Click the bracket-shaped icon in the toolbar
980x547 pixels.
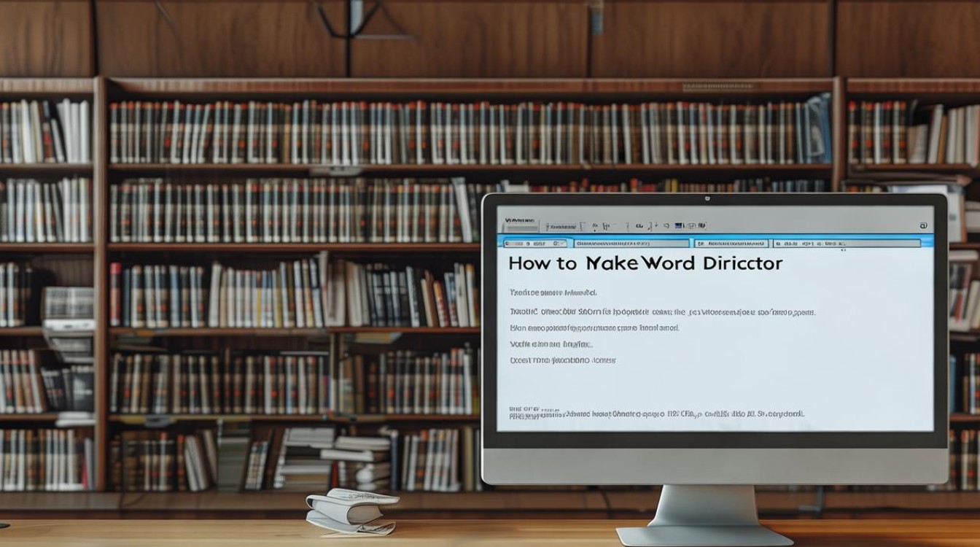coord(606,226)
